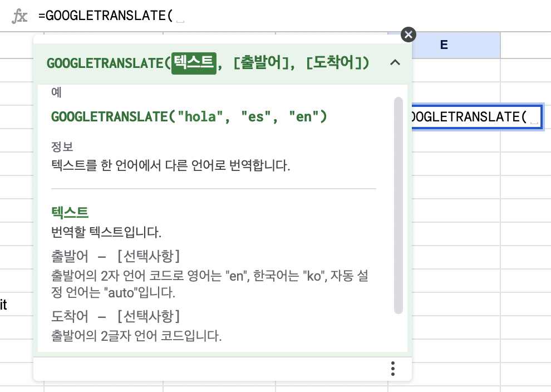This screenshot has width=551, height=392.
Task: Click [도착어] argument in function signature
Action: 334,63
